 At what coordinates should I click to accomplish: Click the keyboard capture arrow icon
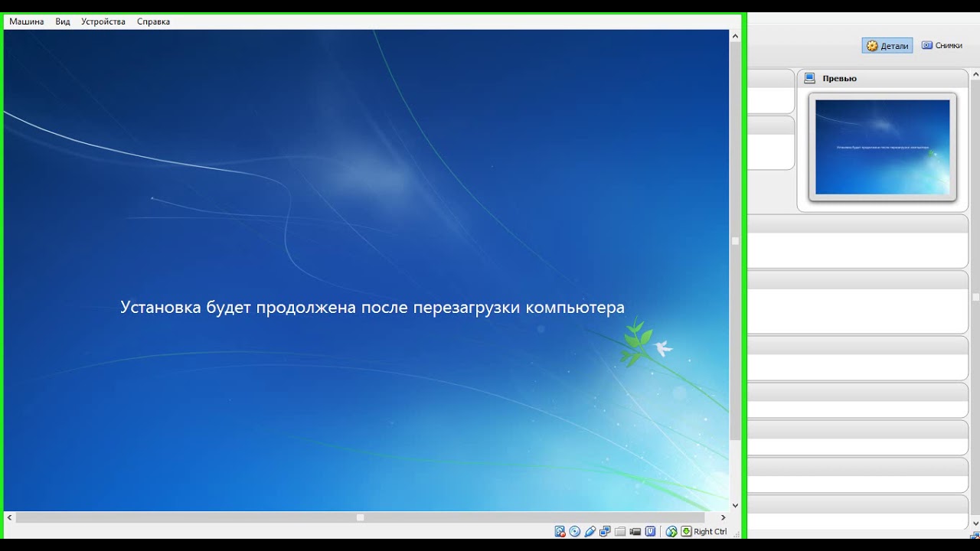point(687,531)
